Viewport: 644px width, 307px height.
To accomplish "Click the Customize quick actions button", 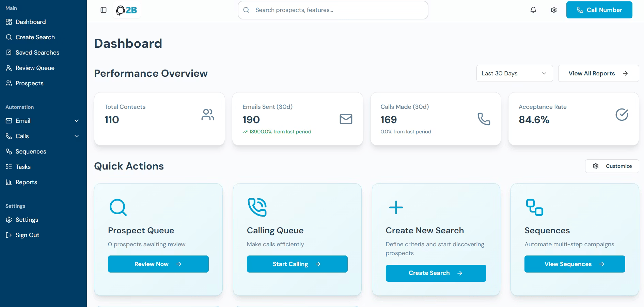I will (x=612, y=166).
